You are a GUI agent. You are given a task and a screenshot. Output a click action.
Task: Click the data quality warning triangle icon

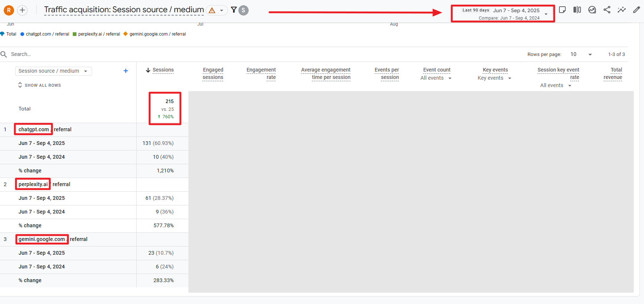(212, 10)
